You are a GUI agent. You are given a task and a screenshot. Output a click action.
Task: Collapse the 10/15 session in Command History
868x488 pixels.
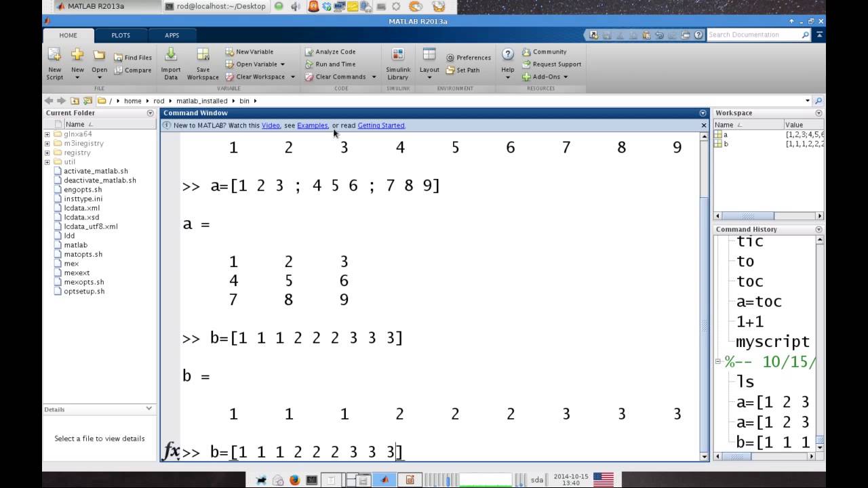[x=718, y=362]
